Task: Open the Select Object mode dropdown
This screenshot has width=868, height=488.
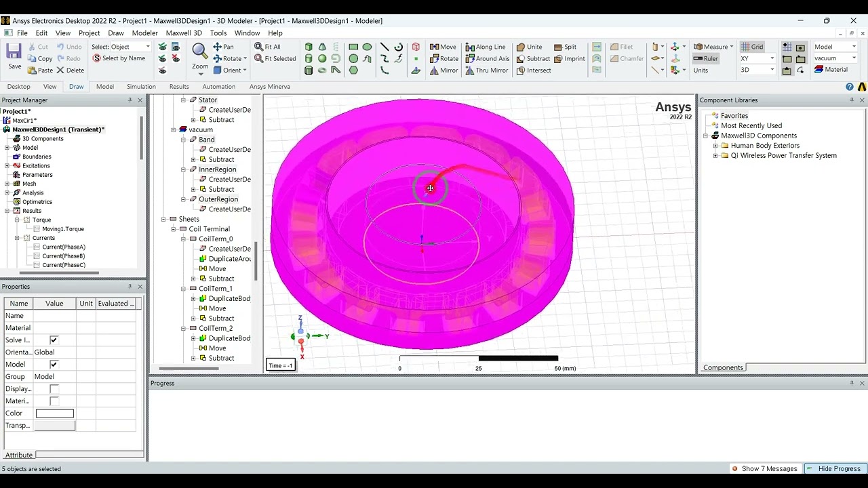Action: [x=147, y=47]
